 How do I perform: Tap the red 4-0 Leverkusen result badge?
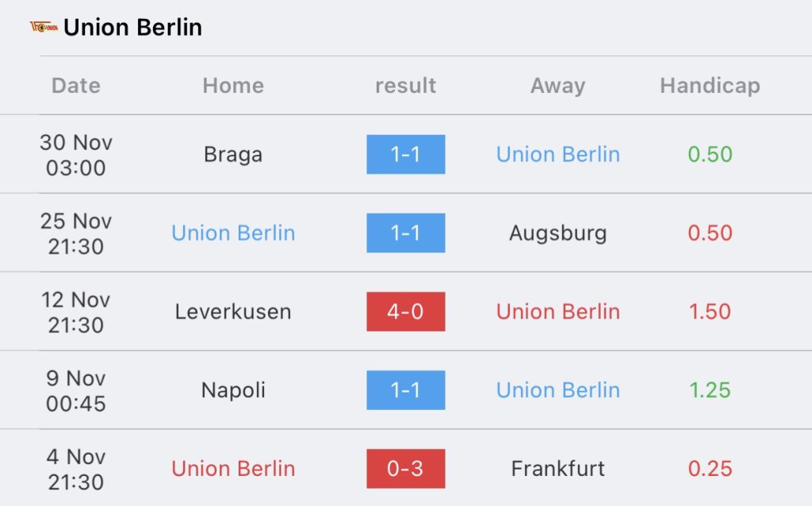point(405,312)
